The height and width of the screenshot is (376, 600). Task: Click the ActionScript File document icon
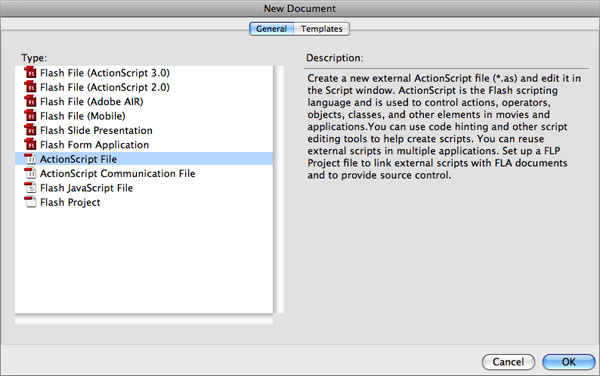30,159
